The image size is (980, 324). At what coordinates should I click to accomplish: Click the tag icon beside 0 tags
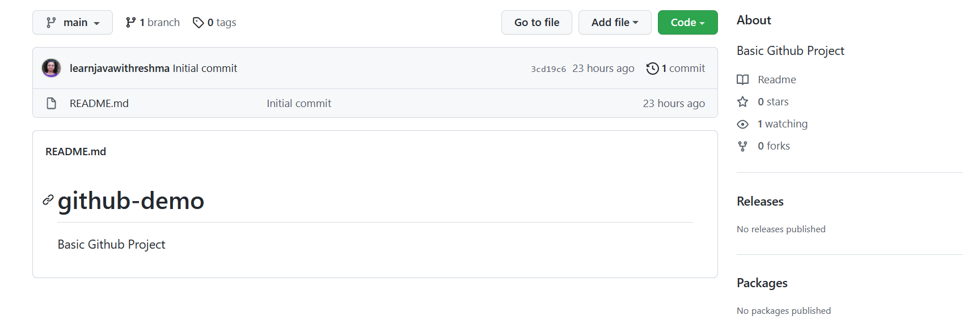tap(198, 23)
